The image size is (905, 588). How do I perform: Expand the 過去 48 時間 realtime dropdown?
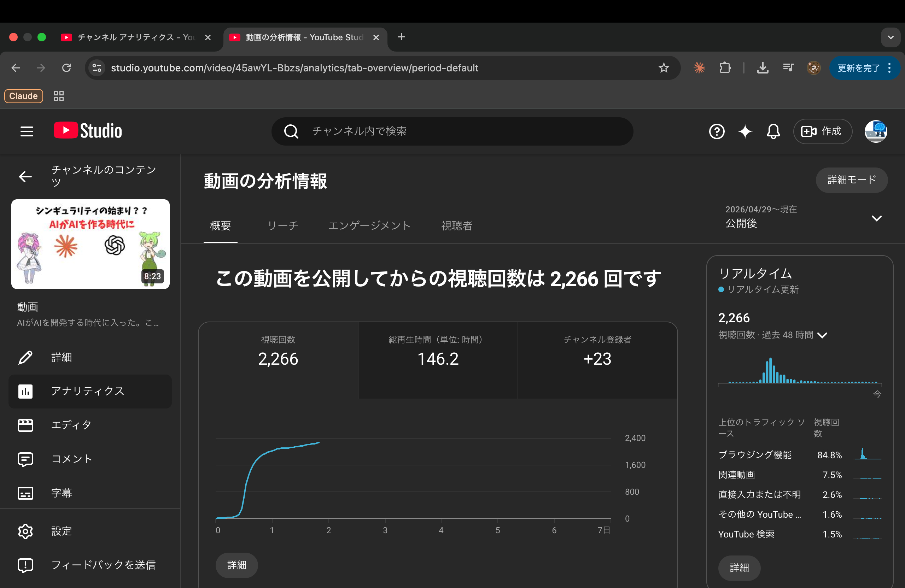tap(822, 335)
